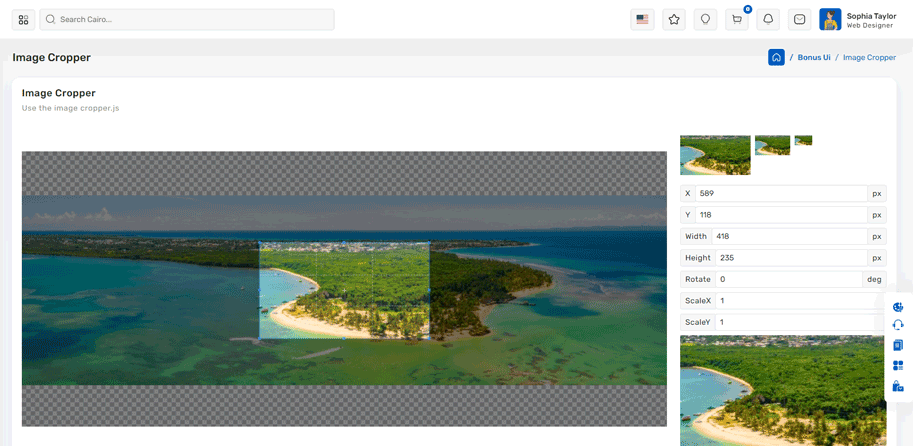
Task: Open notifications bell
Action: click(x=768, y=19)
